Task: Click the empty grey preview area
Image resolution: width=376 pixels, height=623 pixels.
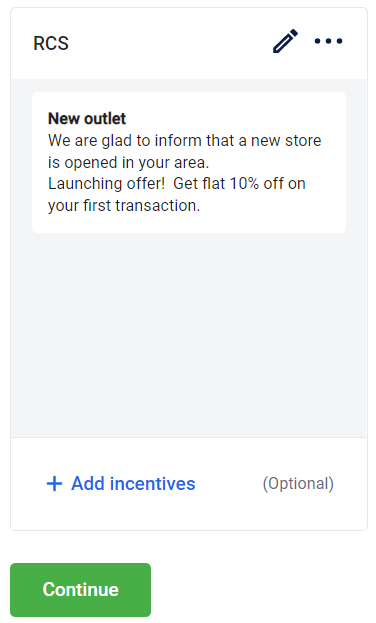Action: (x=189, y=334)
